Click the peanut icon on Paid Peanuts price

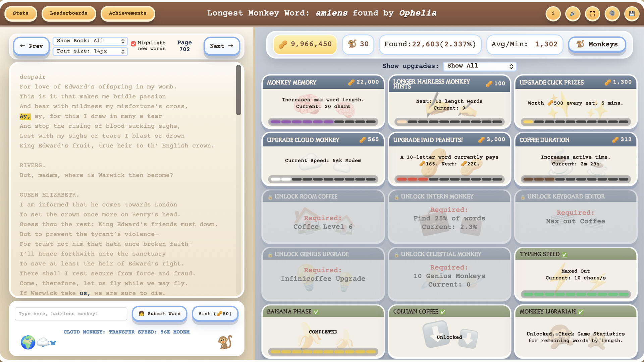pos(481,140)
